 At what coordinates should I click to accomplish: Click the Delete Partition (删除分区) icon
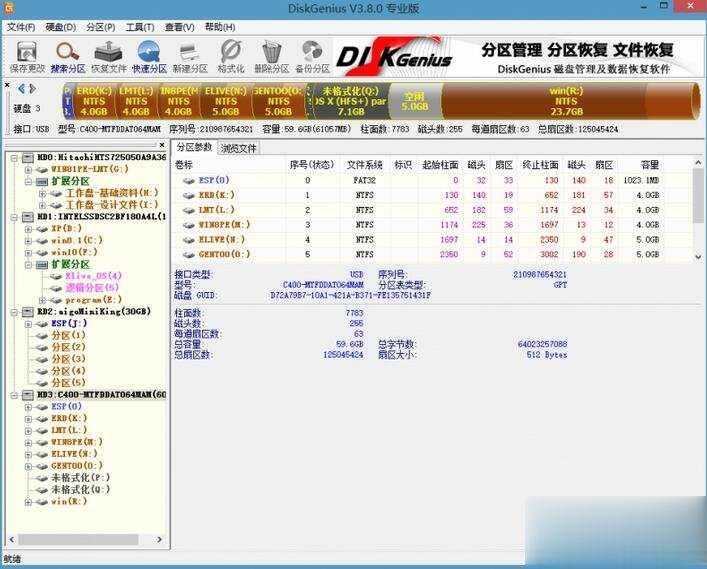tap(271, 57)
